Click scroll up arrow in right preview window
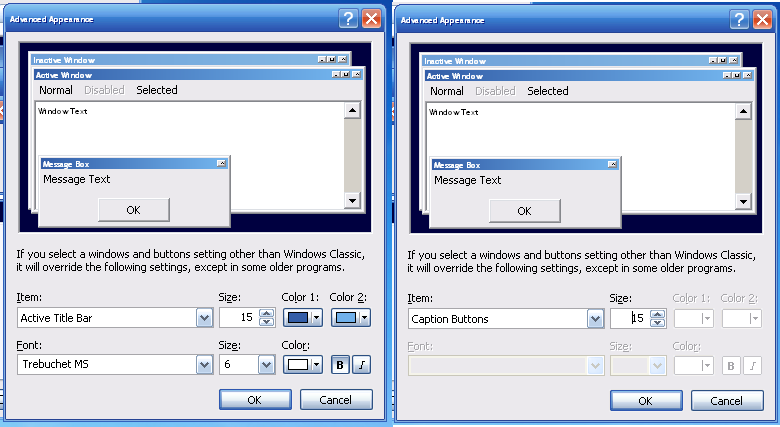The width and height of the screenshot is (780, 427). [x=742, y=110]
